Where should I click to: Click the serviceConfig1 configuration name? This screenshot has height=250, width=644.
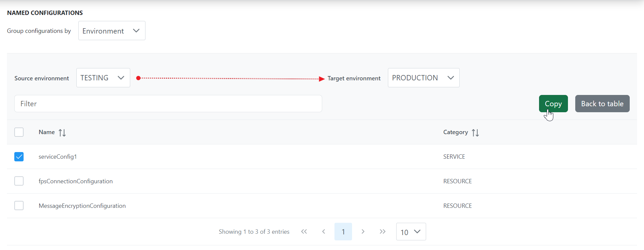click(x=58, y=157)
